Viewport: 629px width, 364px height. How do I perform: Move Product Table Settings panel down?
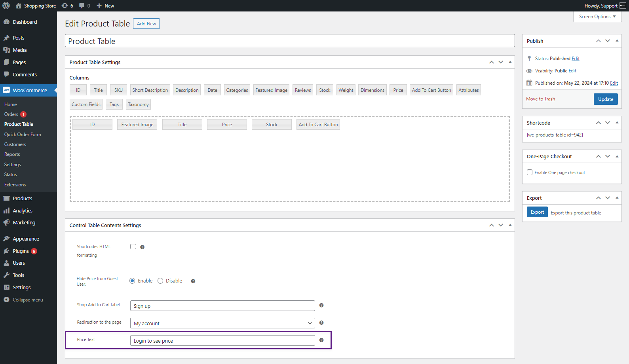[x=501, y=62]
